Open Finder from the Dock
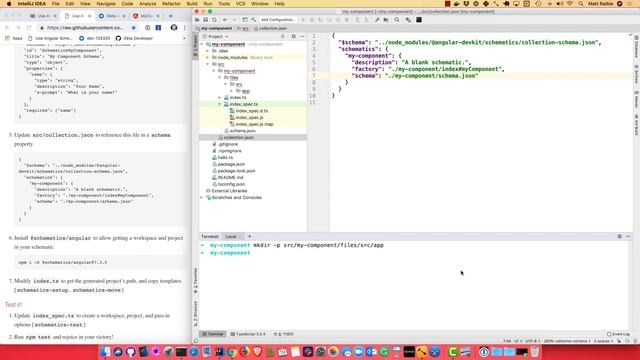 click(x=105, y=351)
